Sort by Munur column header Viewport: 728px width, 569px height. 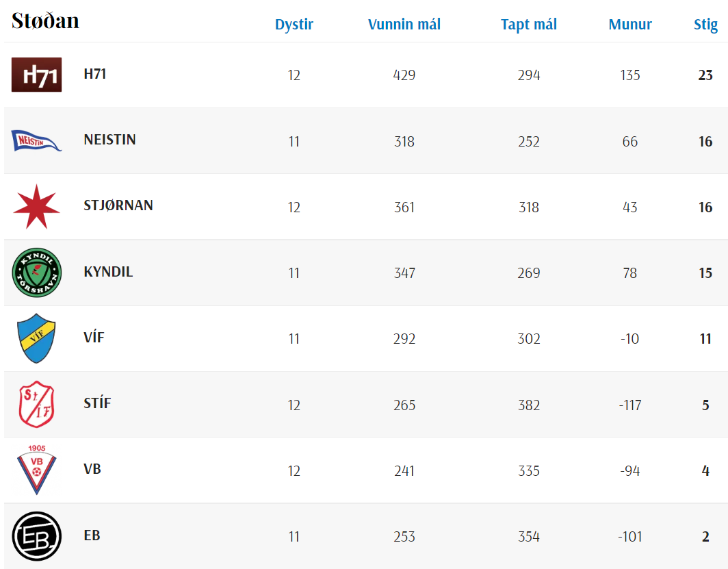tap(630, 25)
